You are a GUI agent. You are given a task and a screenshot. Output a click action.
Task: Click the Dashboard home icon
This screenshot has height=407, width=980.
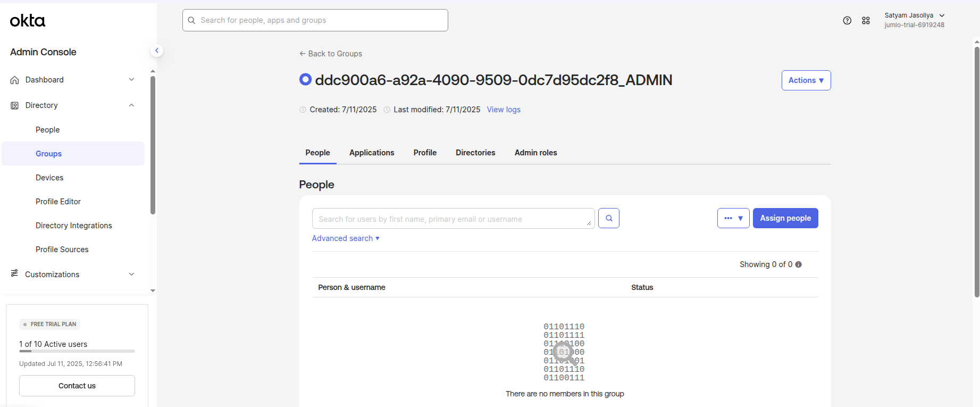click(15, 80)
